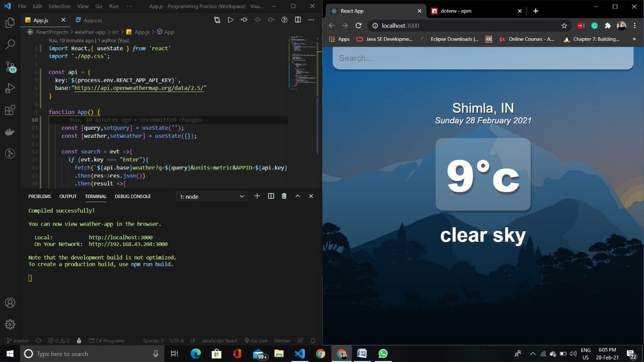Open the Accounts menu in VS Code

coord(10,303)
